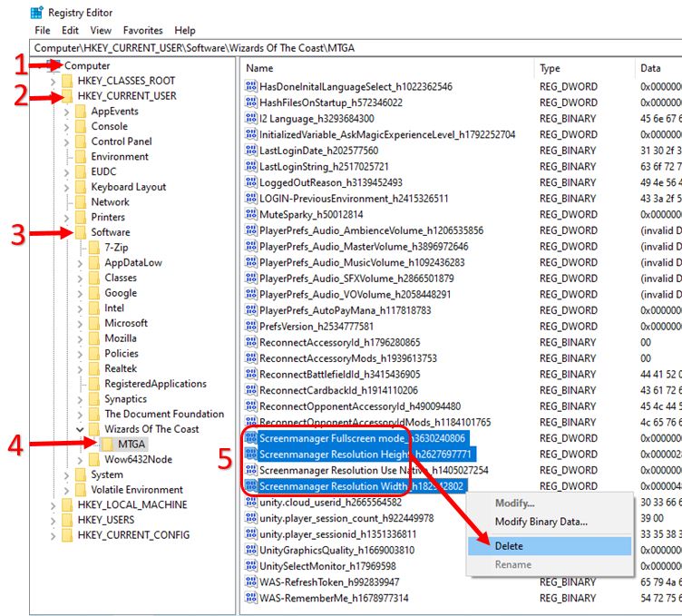This screenshot has width=682, height=616.
Task: Select The Document Foundation key
Action: [x=164, y=414]
